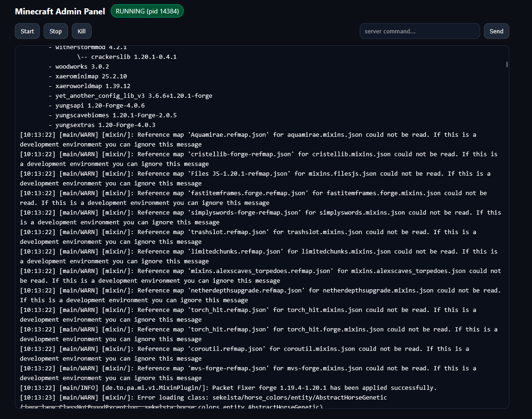
Task: Select the 'yet_another_config_lib_v3' log line
Action: click(130, 96)
